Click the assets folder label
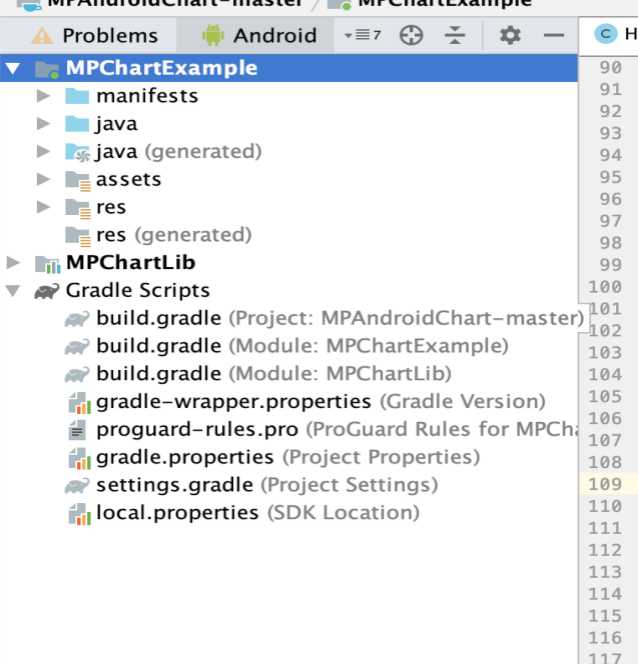Viewport: 638px width, 664px height. tap(128, 180)
